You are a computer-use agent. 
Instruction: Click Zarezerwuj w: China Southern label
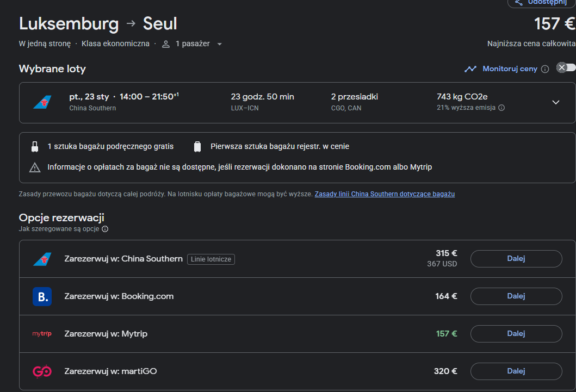pos(123,259)
